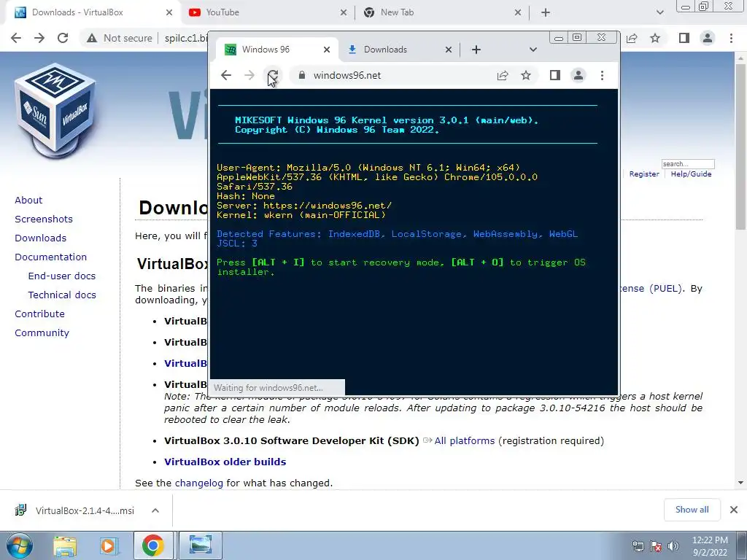The image size is (747, 560).
Task: Open Technical docs link
Action: (62, 295)
